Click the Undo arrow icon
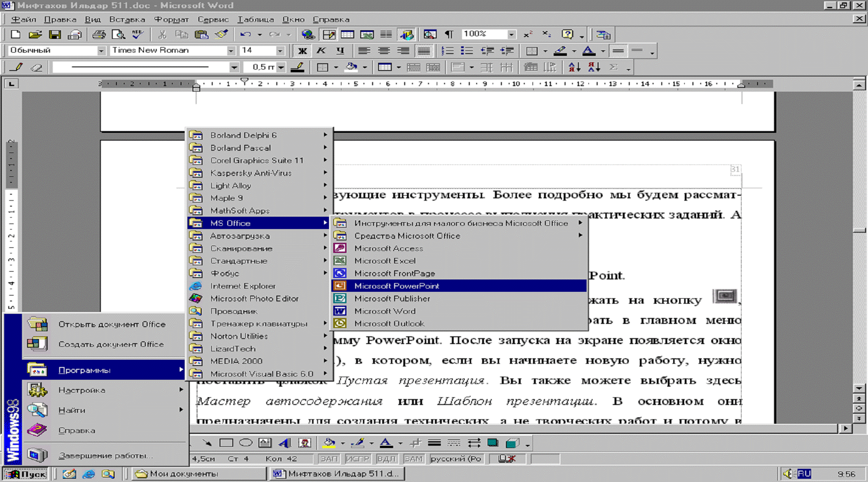868x482 pixels. click(245, 35)
